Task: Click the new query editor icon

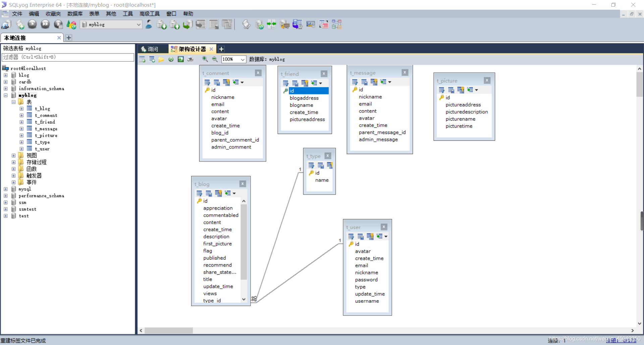Action: point(20,24)
